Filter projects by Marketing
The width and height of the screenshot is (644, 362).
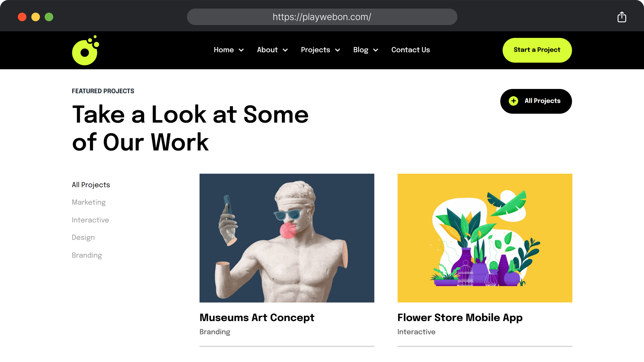tap(88, 202)
